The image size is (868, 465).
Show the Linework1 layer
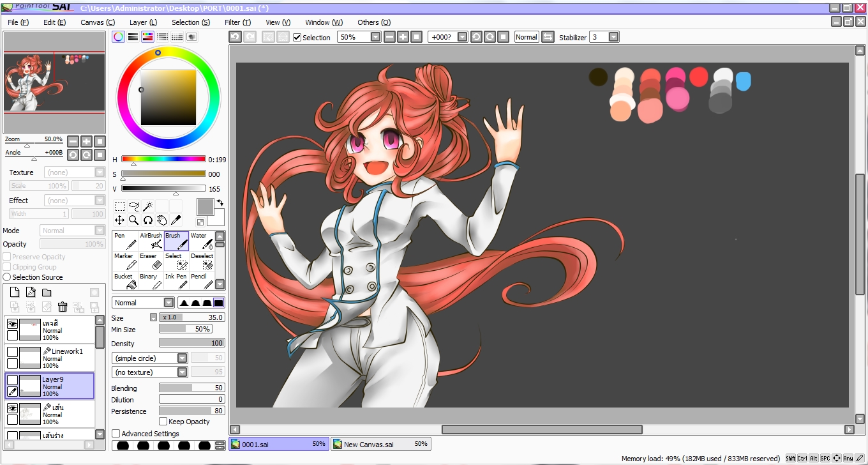tap(12, 352)
